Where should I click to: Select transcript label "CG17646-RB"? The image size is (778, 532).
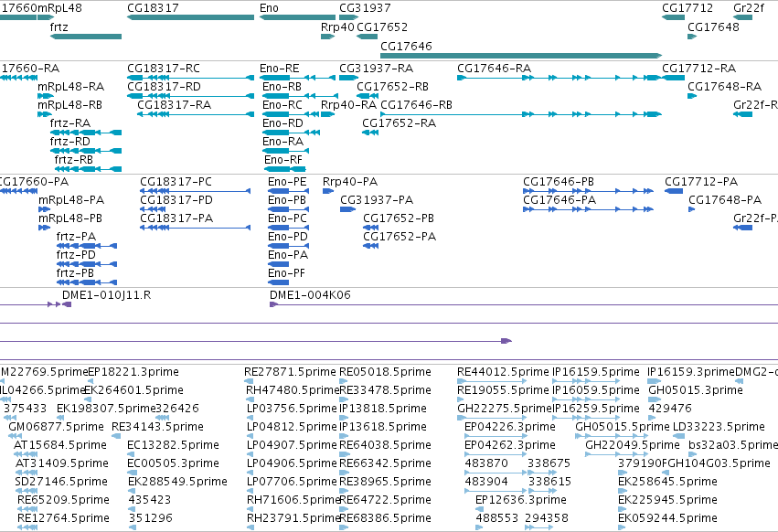coord(416,105)
